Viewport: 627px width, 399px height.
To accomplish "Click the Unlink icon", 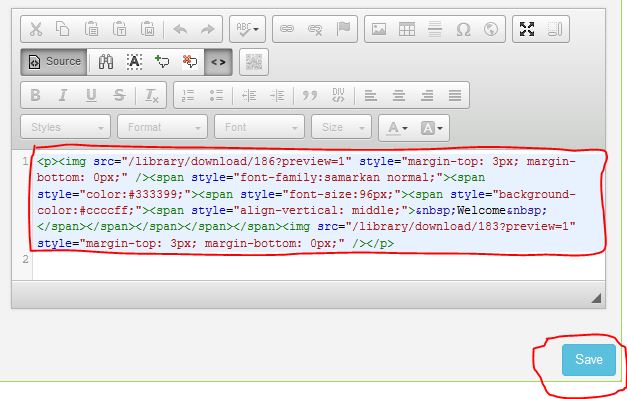I will click(x=315, y=29).
